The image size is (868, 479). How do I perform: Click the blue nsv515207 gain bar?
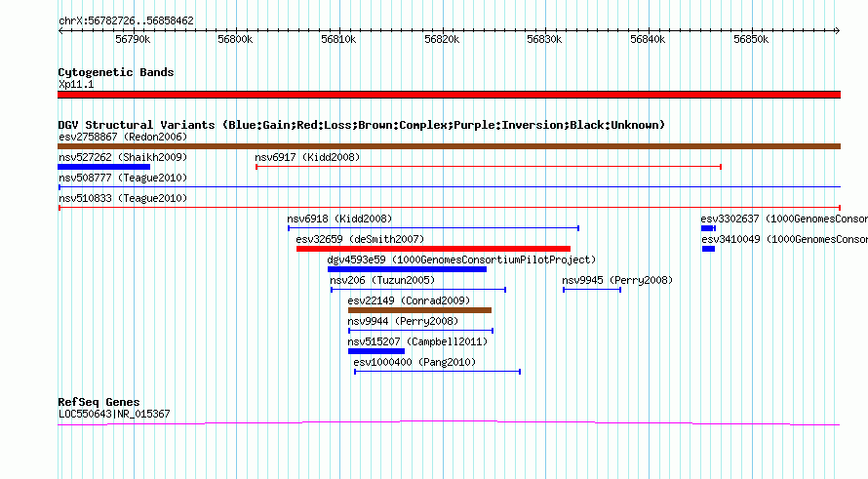pos(376,351)
